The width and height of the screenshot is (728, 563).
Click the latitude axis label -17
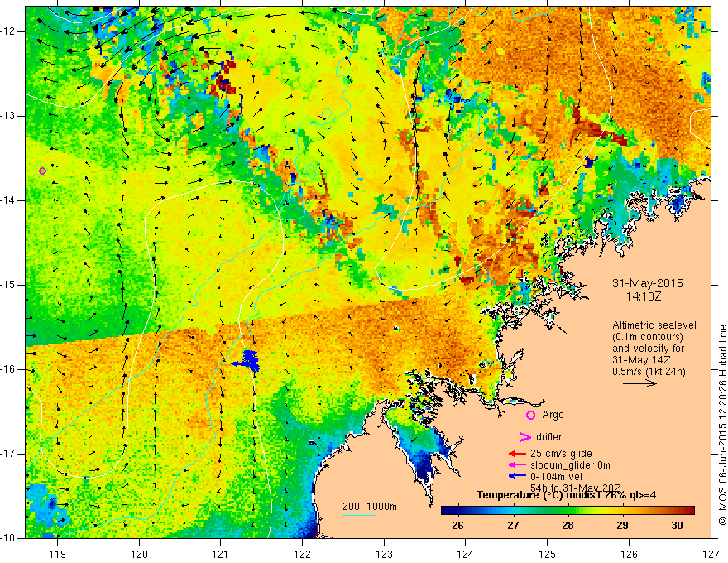[x=9, y=454]
